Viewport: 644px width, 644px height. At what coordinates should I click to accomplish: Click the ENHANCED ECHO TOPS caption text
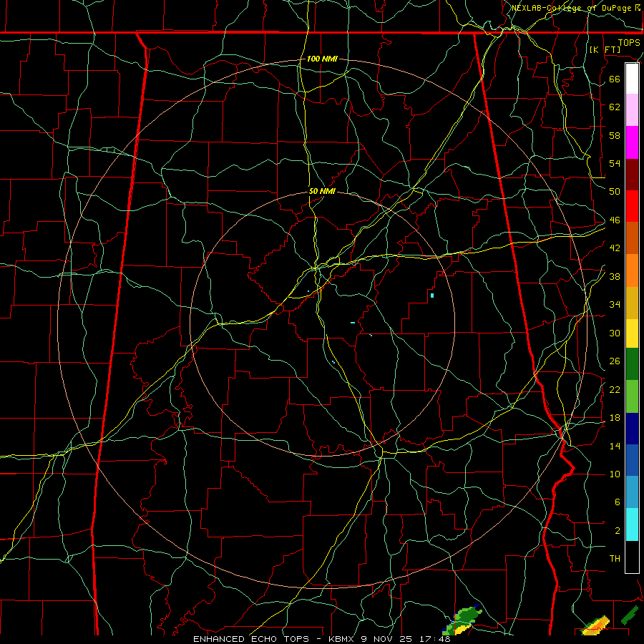(x=250, y=639)
